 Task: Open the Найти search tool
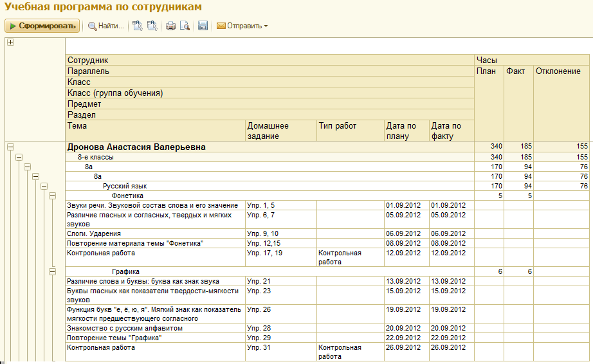pyautogui.click(x=106, y=26)
